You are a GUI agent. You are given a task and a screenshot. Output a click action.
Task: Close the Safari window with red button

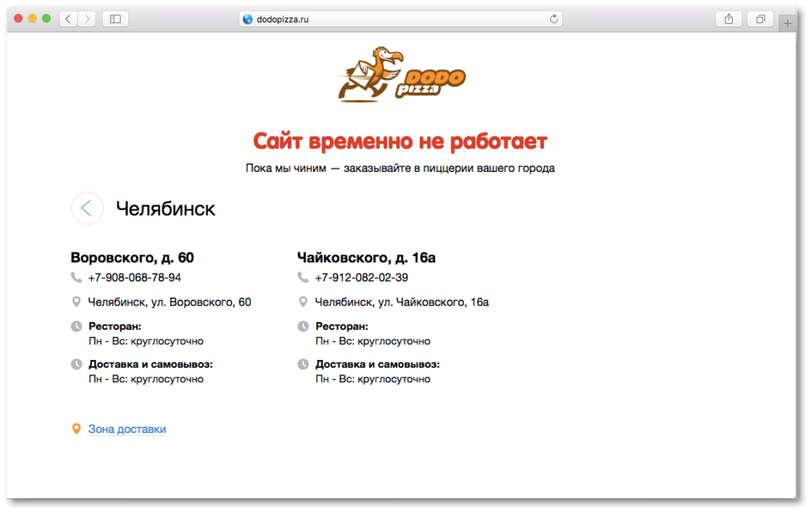[18, 19]
